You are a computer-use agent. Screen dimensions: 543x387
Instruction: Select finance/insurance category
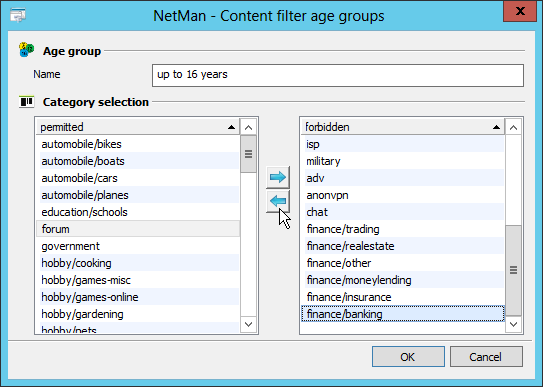[x=403, y=297]
